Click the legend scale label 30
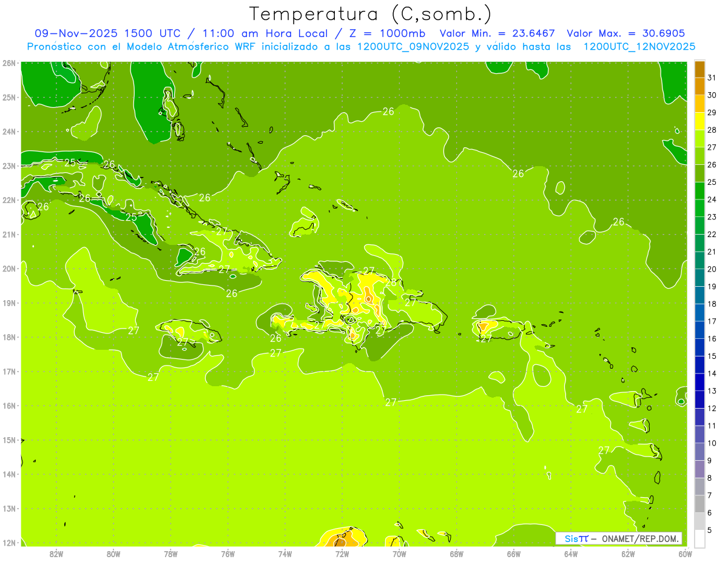The image size is (728, 562). point(712,95)
